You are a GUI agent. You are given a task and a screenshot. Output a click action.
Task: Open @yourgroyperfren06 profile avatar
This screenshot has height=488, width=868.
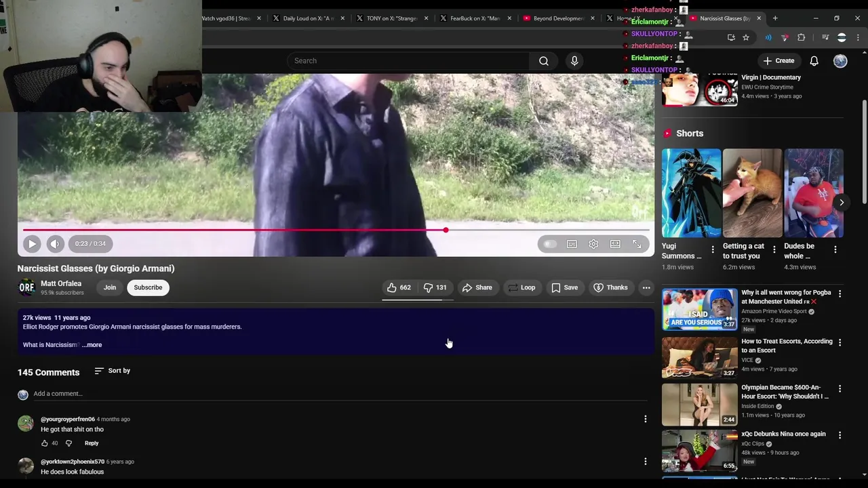[x=26, y=424]
